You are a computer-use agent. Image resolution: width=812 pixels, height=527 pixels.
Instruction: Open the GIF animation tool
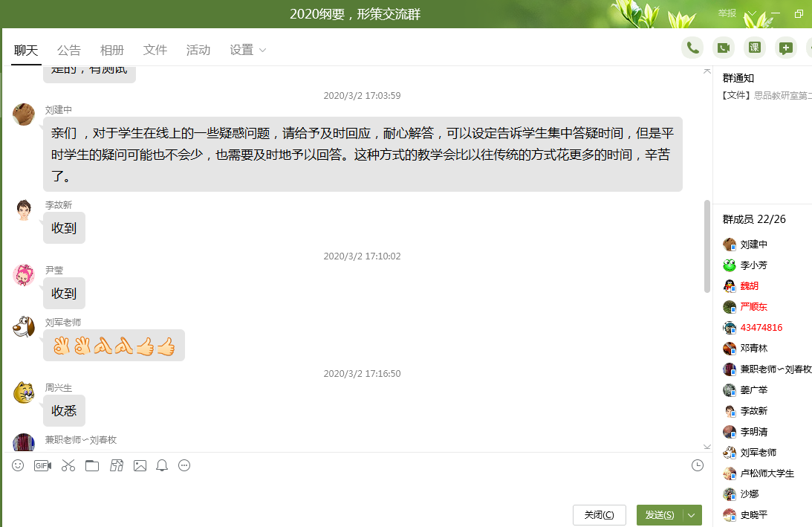coord(43,465)
